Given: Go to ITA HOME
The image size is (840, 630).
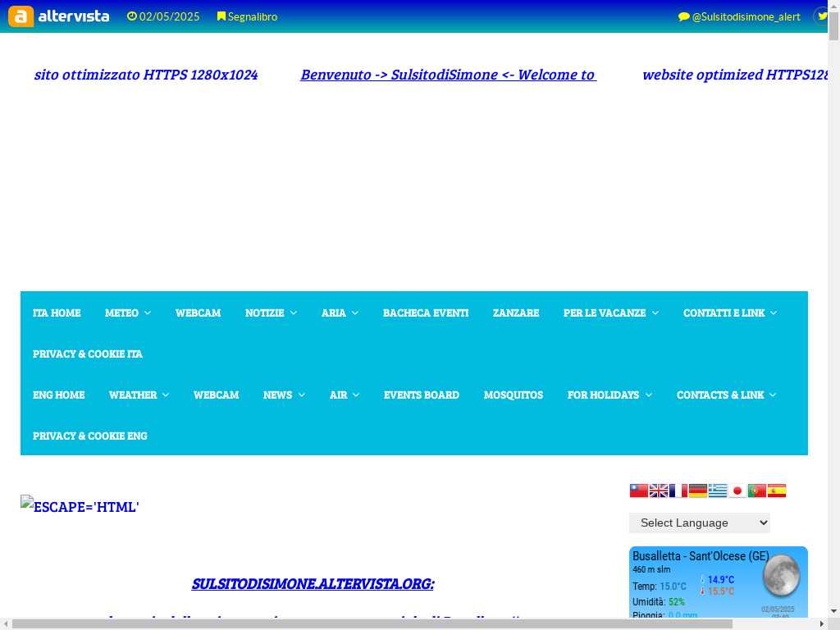Looking at the screenshot, I should [57, 313].
